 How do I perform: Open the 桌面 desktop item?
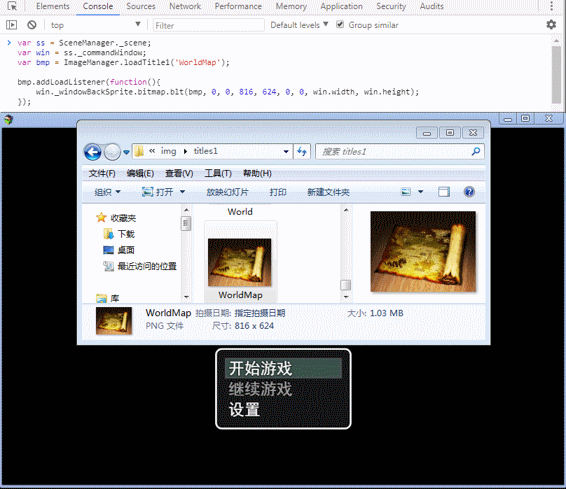pyautogui.click(x=119, y=250)
